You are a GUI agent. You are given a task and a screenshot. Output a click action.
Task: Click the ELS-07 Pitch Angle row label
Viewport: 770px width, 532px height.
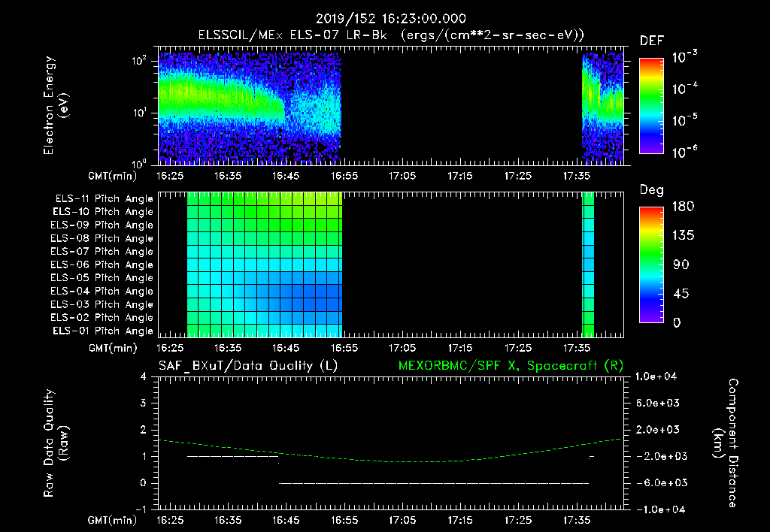tap(102, 251)
